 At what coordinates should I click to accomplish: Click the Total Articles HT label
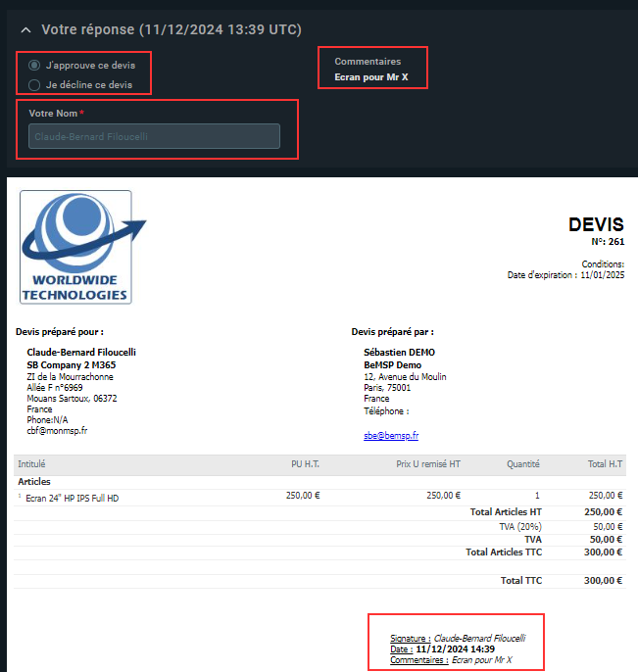pos(506,512)
